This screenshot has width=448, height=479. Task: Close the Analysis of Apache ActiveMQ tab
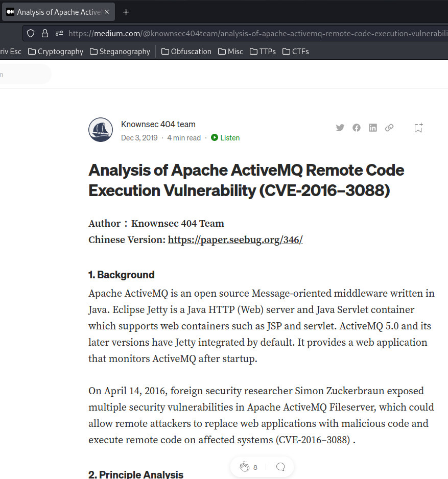(107, 12)
